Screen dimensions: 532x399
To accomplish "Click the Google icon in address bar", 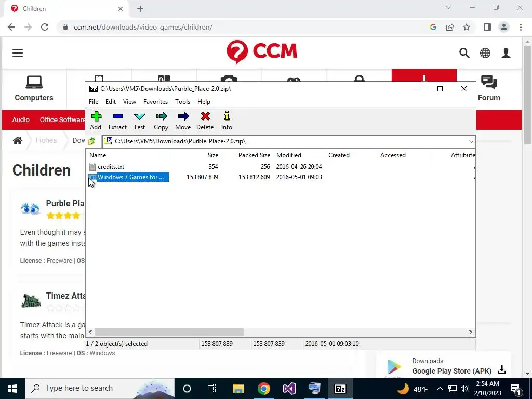I will click(433, 27).
